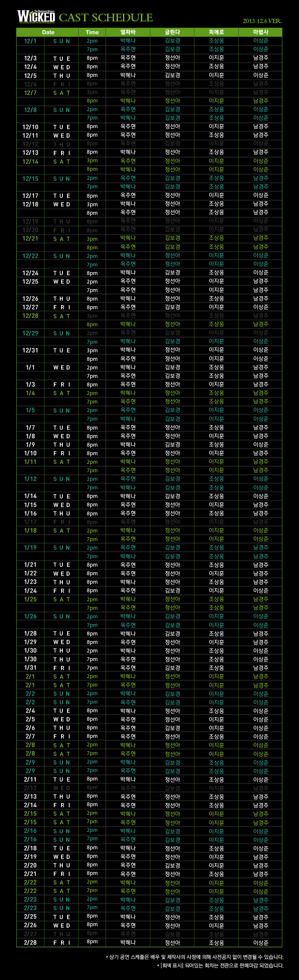Select the Date column header
This screenshot has height=980, width=299.
pos(48,32)
